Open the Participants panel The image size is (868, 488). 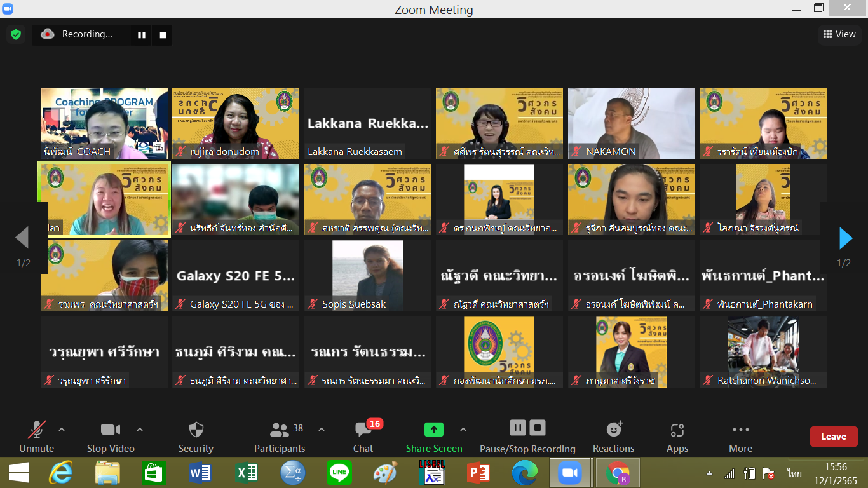280,437
